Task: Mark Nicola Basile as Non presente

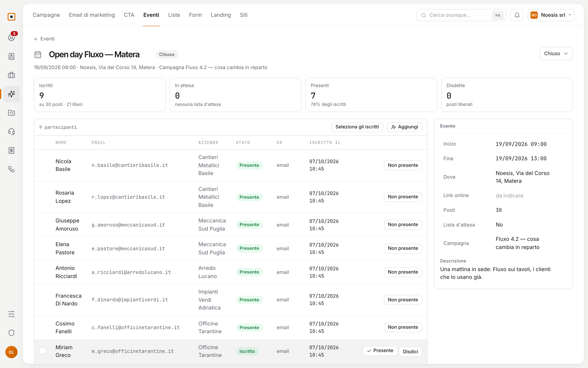Action: pos(403,165)
